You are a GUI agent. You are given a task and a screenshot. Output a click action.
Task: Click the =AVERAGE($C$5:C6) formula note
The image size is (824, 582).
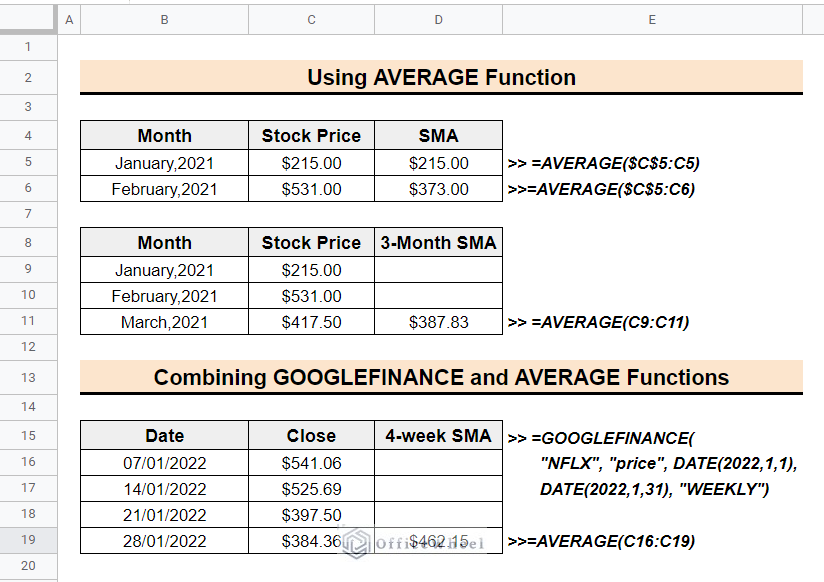[601, 189]
